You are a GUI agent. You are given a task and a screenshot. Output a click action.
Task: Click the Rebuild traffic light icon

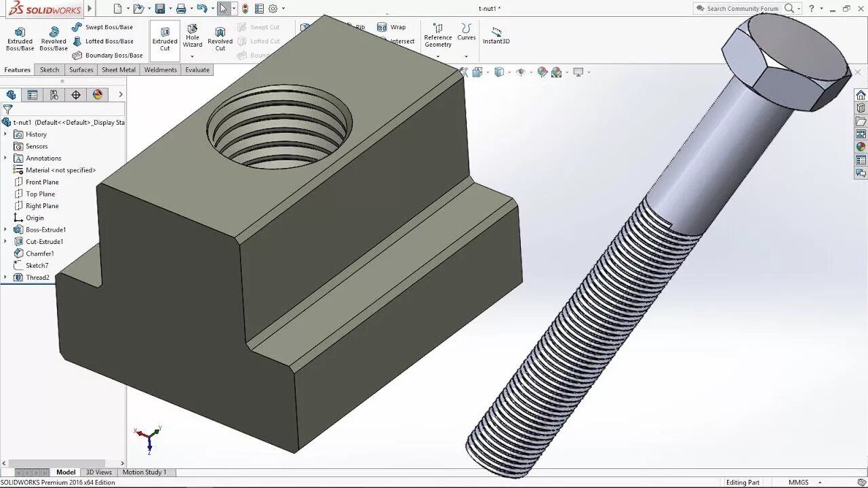click(245, 9)
